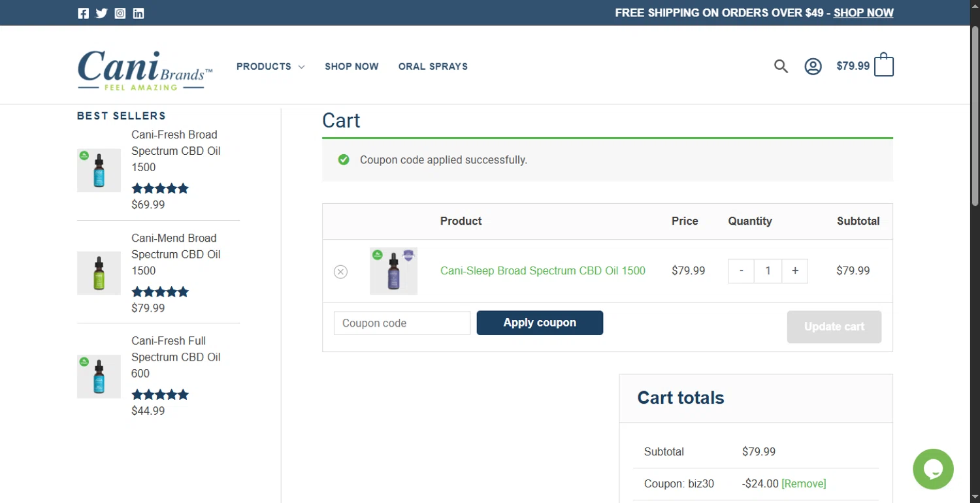Remove Cani-Sleep item with the X icon
This screenshot has width=980, height=503.
point(340,272)
